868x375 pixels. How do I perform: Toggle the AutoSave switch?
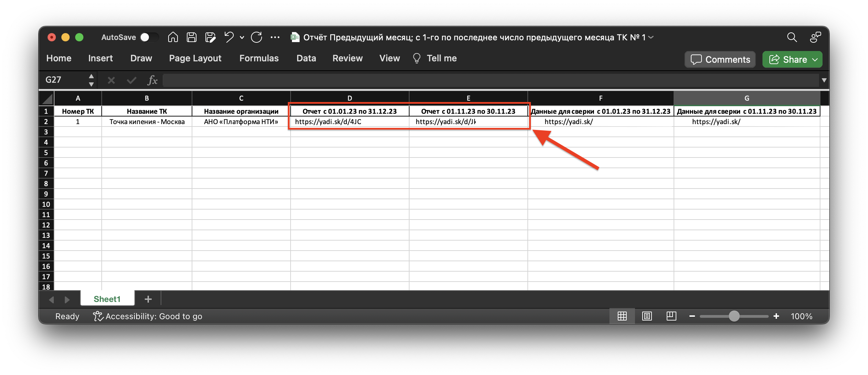tap(149, 37)
